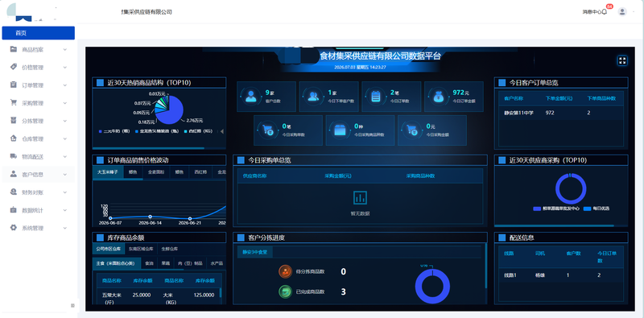The width and height of the screenshot is (644, 318).
Task: Click the 财务对账 finance icon
Action: (x=14, y=192)
